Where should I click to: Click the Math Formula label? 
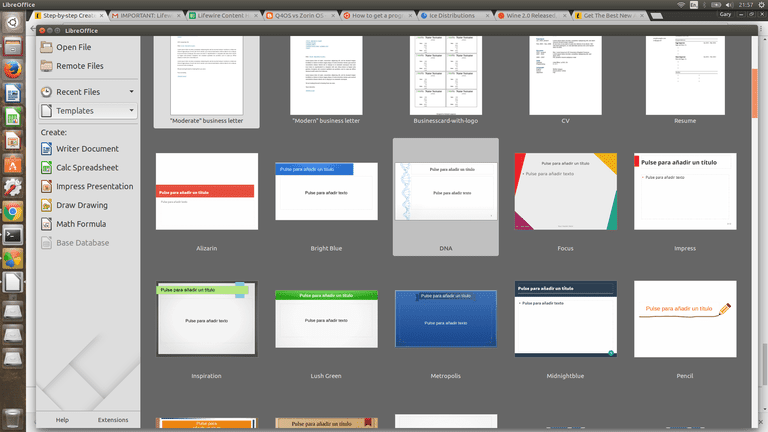pos(81,224)
